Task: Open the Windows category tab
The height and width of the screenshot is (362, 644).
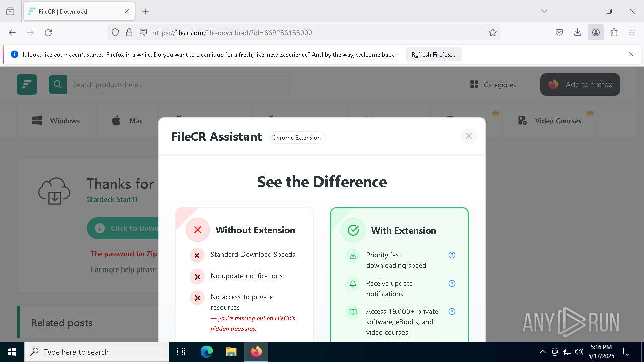Action: click(56, 121)
